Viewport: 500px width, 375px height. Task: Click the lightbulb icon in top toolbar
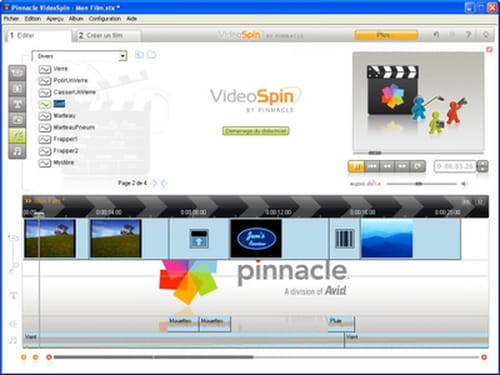pyautogui.click(x=485, y=35)
